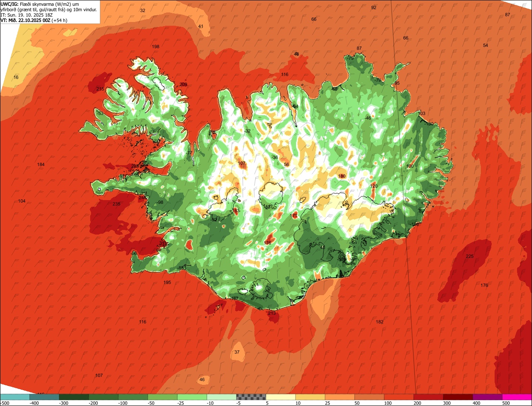Click the map value 225
Image resolution: width=532 pixels, height=406 pixels.
[x=470, y=256]
